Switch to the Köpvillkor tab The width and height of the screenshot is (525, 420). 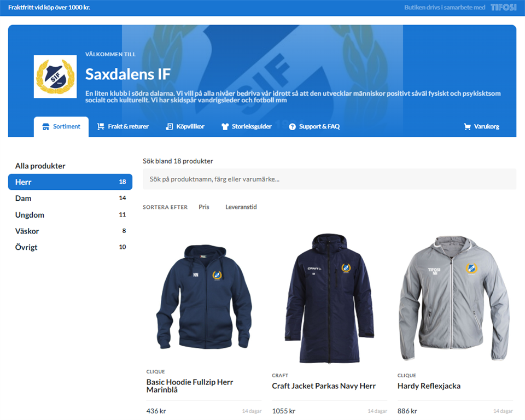tap(190, 126)
